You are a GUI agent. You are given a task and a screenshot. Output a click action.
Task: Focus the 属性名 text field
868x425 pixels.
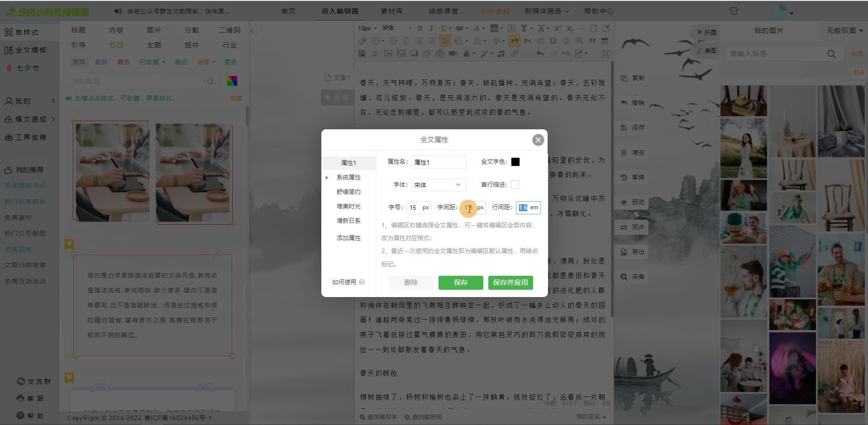[x=438, y=162]
